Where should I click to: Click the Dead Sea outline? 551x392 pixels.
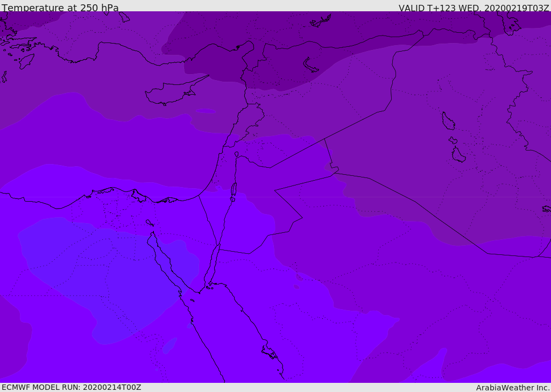point(234,190)
